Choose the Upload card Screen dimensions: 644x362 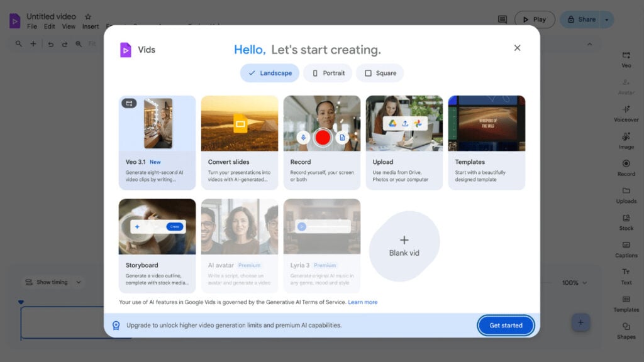pos(404,143)
